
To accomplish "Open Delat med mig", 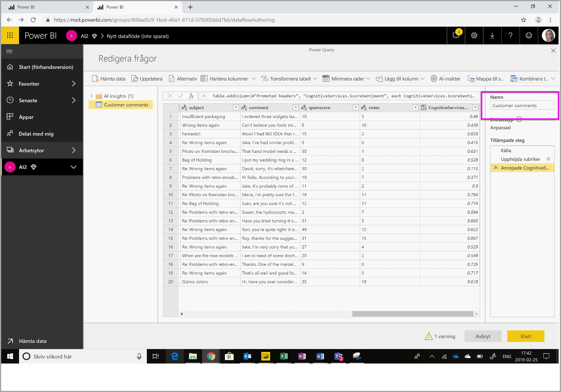I will (42, 134).
